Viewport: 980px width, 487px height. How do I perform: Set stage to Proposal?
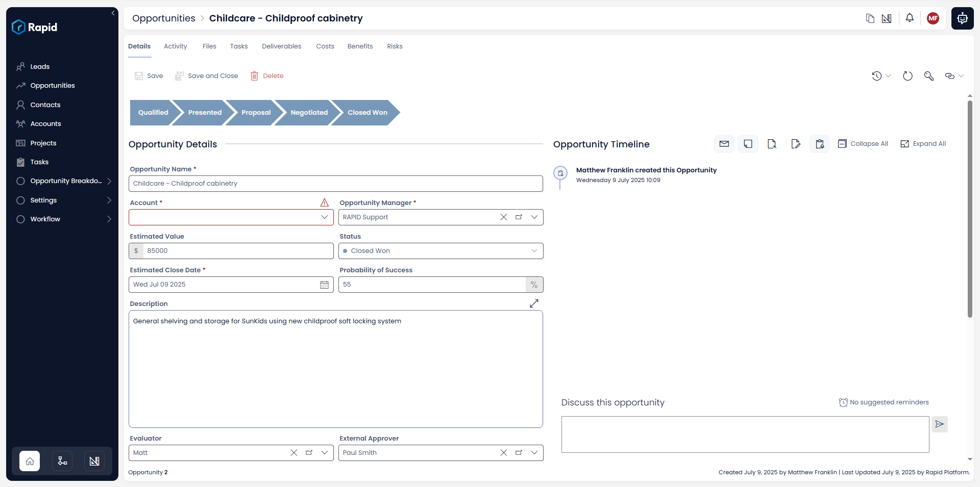click(x=256, y=113)
